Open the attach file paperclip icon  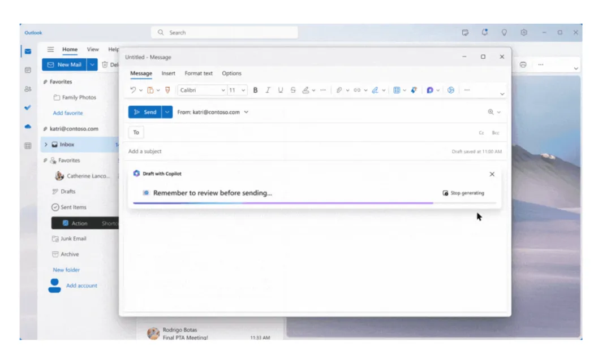338,89
